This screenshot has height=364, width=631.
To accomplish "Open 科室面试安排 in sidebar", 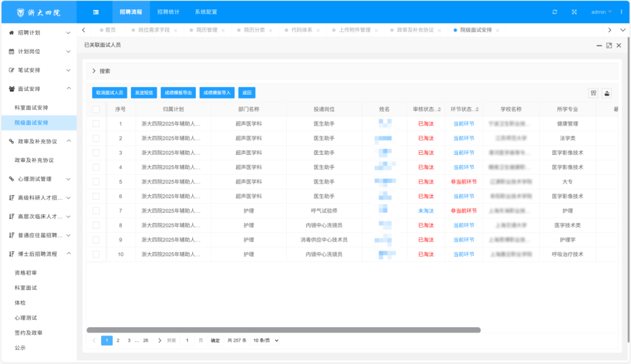I will click(32, 108).
